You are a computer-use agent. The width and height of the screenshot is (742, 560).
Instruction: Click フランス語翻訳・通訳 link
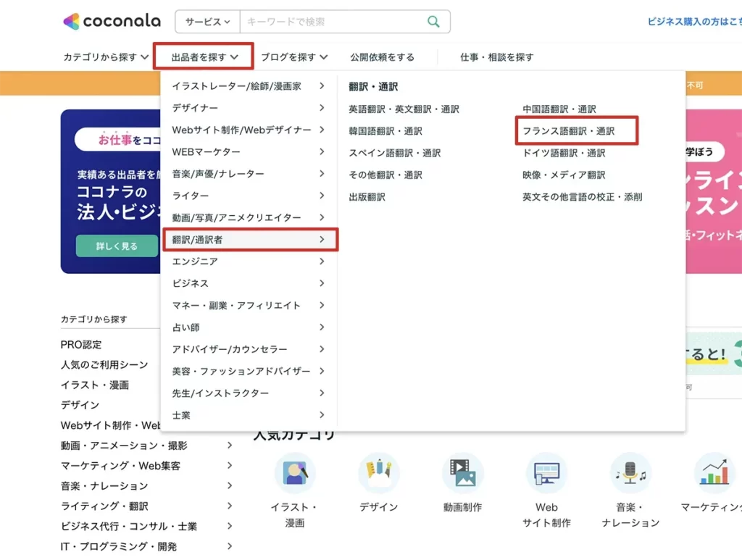(568, 131)
